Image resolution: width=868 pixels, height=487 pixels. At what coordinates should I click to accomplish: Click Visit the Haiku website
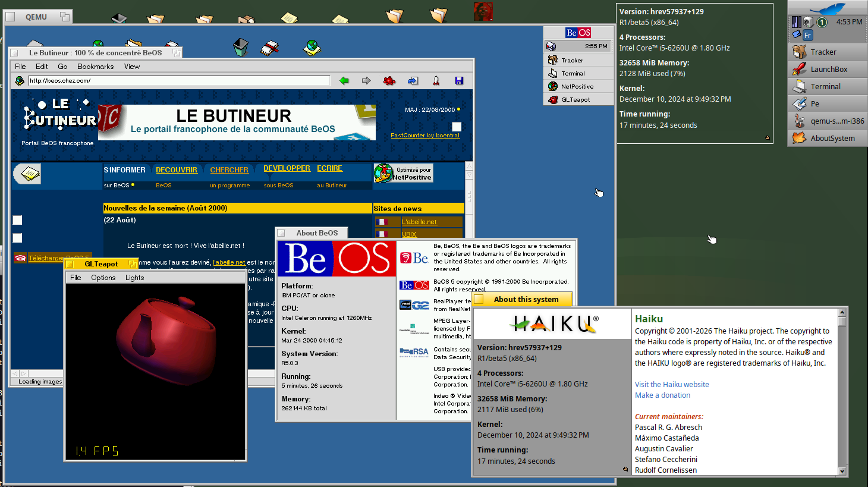pyautogui.click(x=672, y=385)
